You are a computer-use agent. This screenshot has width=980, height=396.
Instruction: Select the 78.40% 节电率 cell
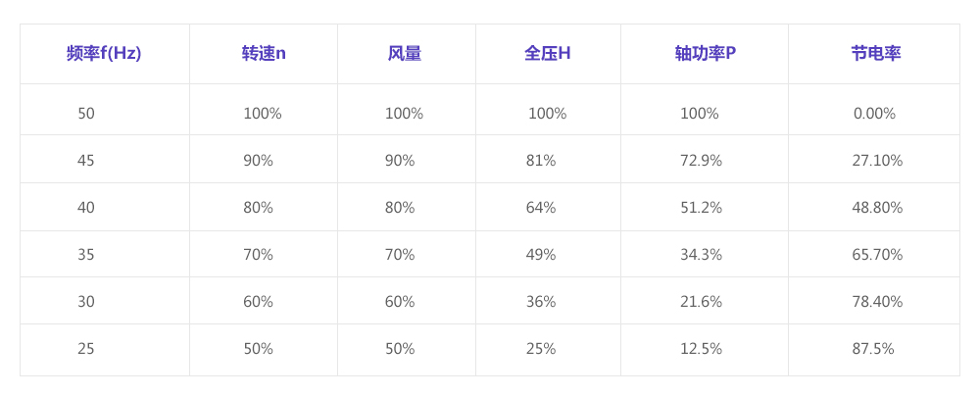tap(877, 302)
